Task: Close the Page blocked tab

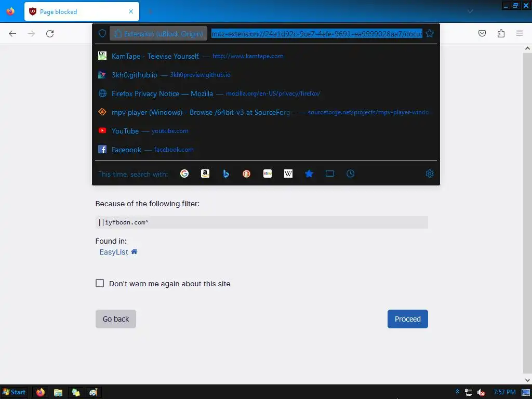Action: [x=131, y=11]
